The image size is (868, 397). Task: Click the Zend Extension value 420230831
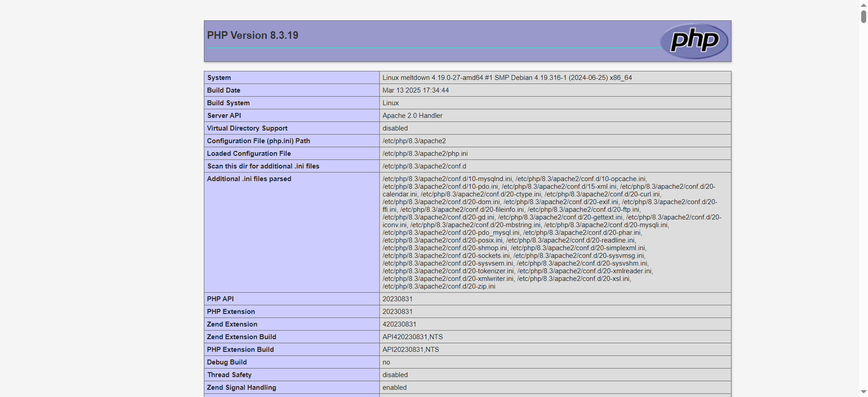(399, 324)
